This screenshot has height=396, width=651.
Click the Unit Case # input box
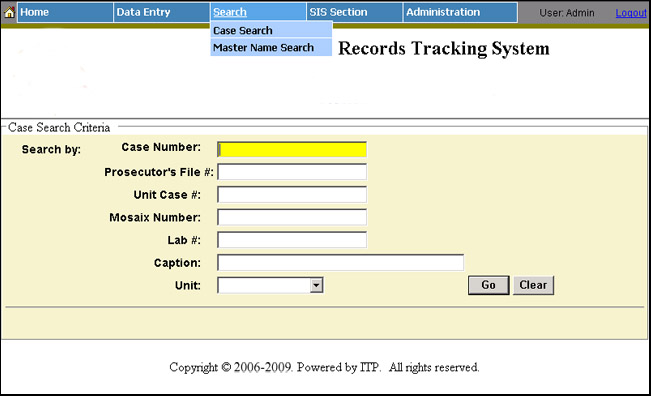292,195
